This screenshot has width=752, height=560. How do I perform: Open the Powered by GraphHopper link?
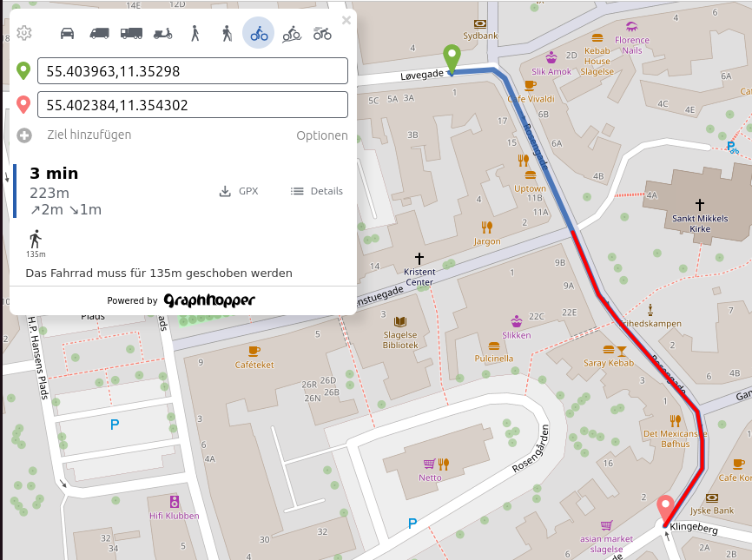tap(208, 300)
